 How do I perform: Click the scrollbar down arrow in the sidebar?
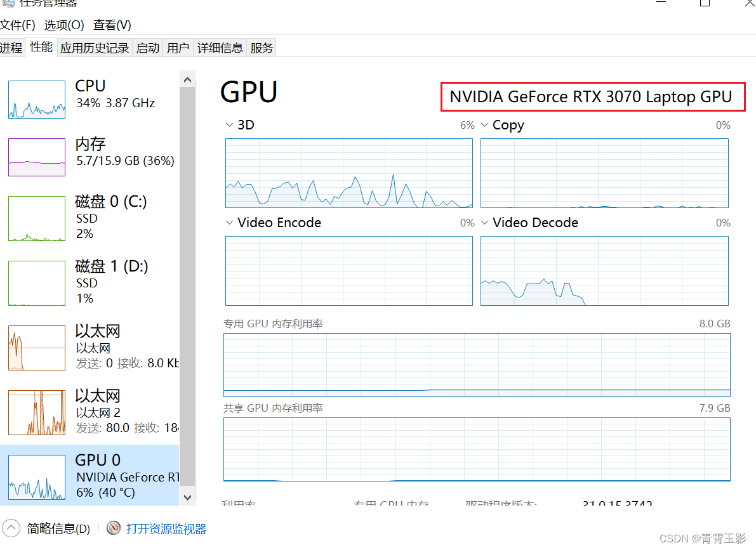click(x=188, y=498)
